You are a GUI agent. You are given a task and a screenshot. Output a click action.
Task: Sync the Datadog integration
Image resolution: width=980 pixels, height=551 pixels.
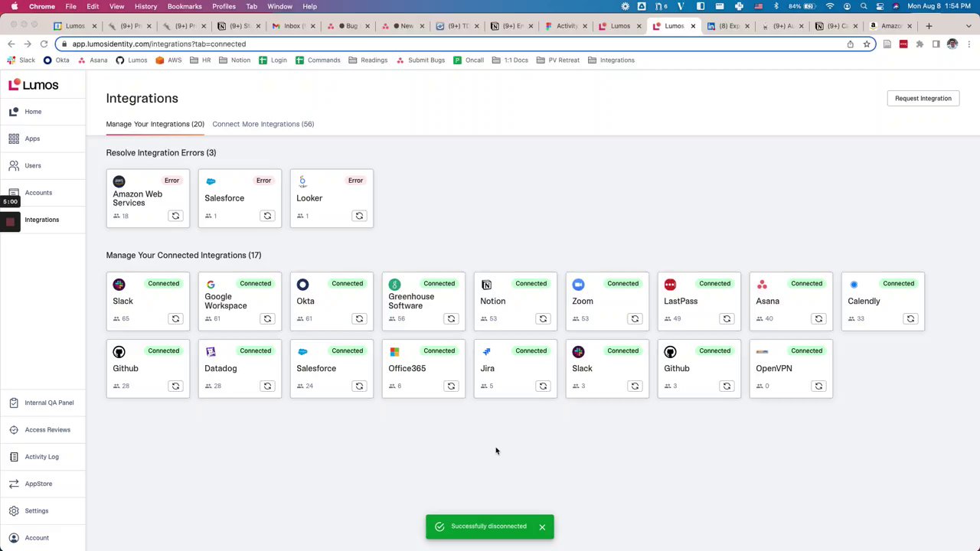[x=267, y=386]
